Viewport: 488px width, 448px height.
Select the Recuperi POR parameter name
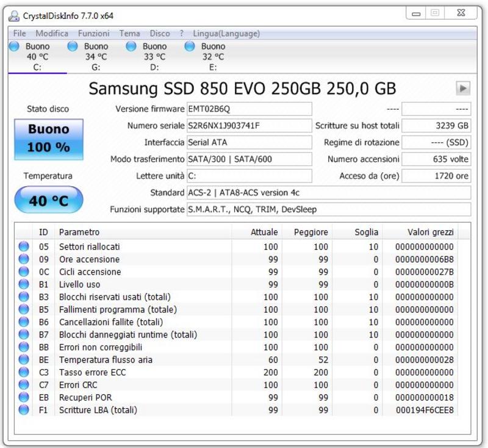click(x=85, y=397)
